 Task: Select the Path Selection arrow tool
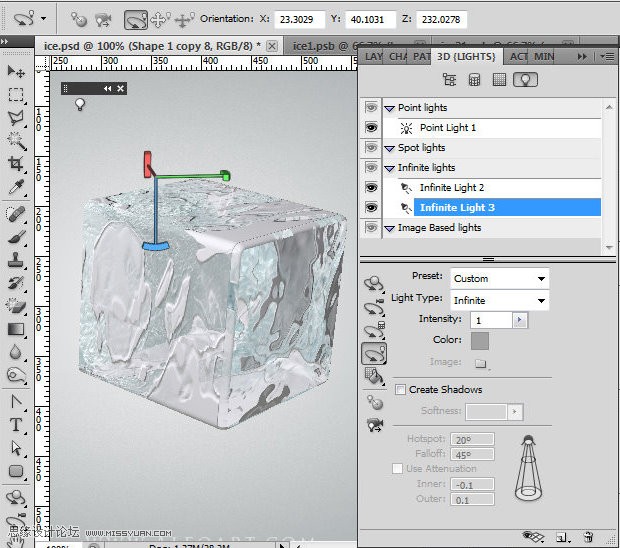coord(16,448)
